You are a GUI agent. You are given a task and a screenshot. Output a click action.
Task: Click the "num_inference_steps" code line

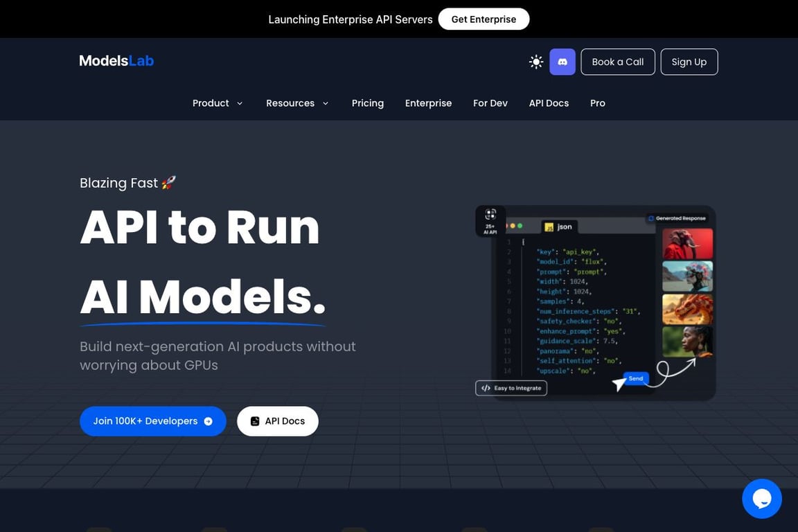588,311
